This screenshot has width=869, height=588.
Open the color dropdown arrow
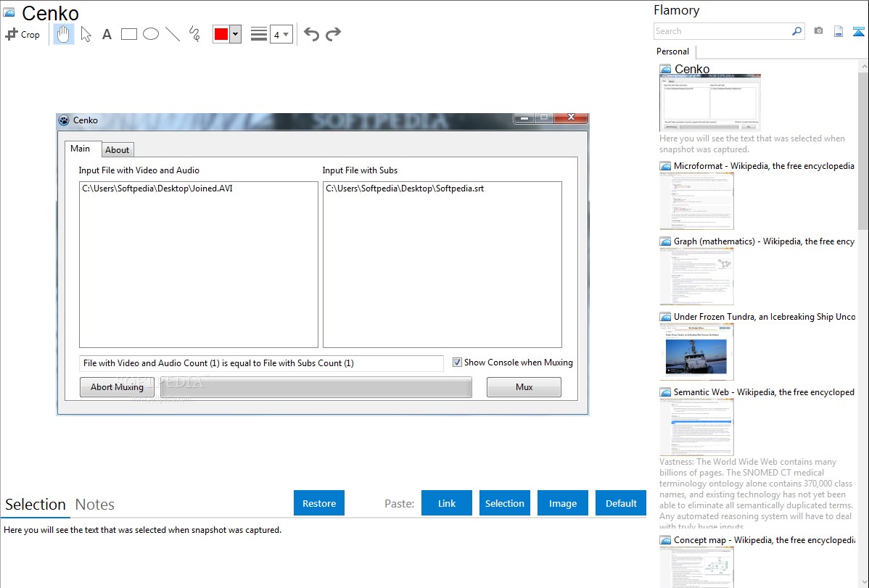pyautogui.click(x=236, y=34)
